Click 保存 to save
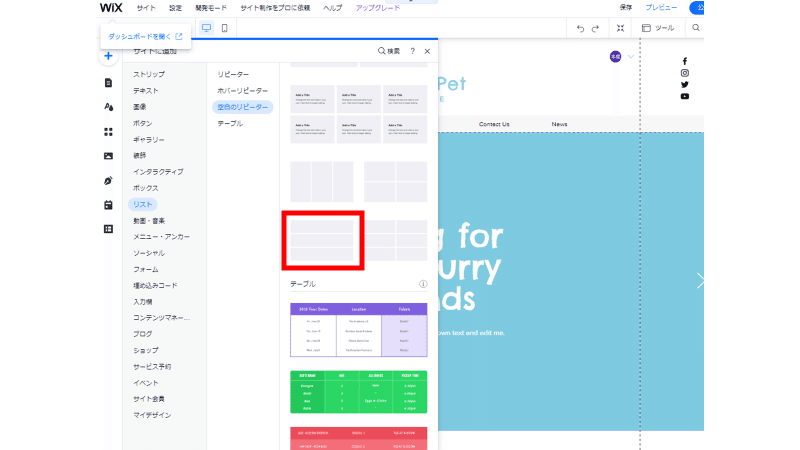Image resolution: width=800 pixels, height=450 pixels. [x=626, y=8]
